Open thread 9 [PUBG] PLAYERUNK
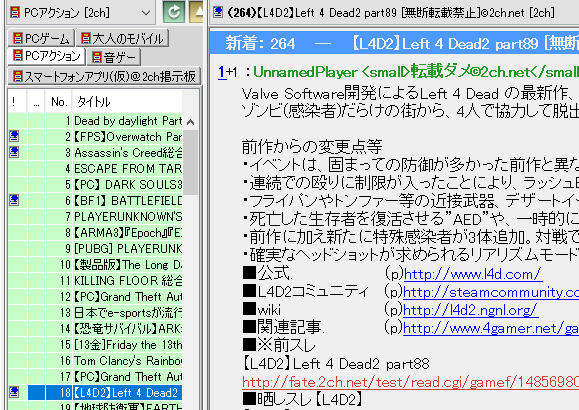The height and width of the screenshot is (410, 579). coord(128,249)
